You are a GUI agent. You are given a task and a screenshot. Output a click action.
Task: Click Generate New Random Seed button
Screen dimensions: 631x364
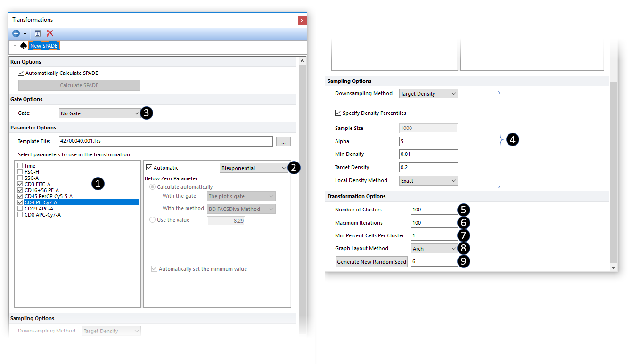pos(372,262)
